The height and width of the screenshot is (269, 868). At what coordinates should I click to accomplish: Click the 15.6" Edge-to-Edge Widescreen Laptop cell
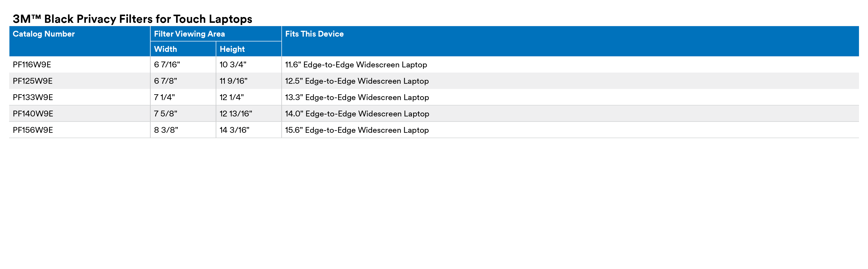pyautogui.click(x=357, y=130)
